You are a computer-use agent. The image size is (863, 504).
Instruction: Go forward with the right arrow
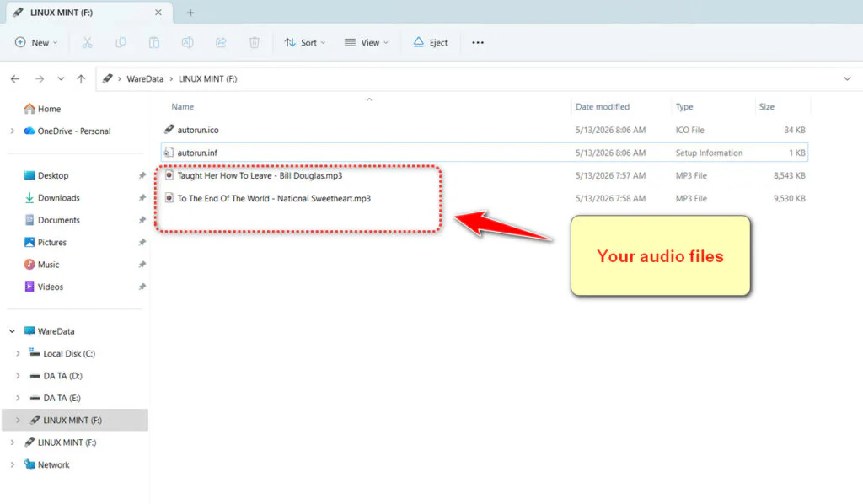click(39, 78)
